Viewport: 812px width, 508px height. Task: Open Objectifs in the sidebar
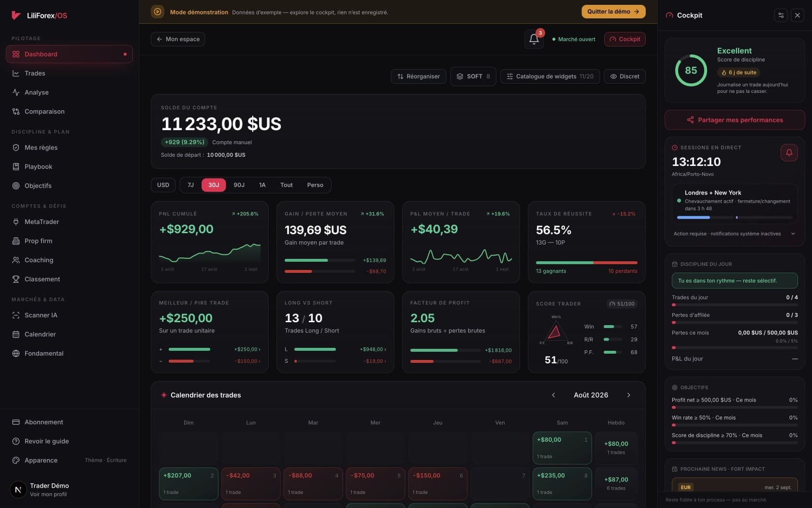click(69, 186)
